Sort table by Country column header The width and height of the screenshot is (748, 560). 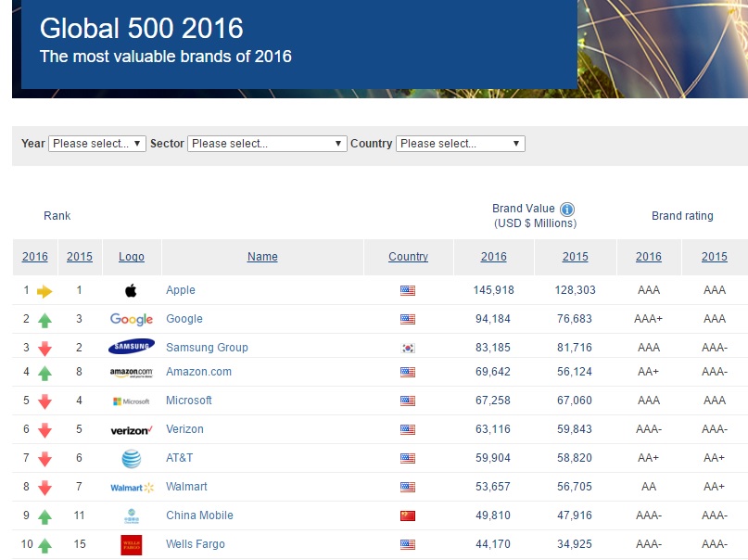(409, 257)
